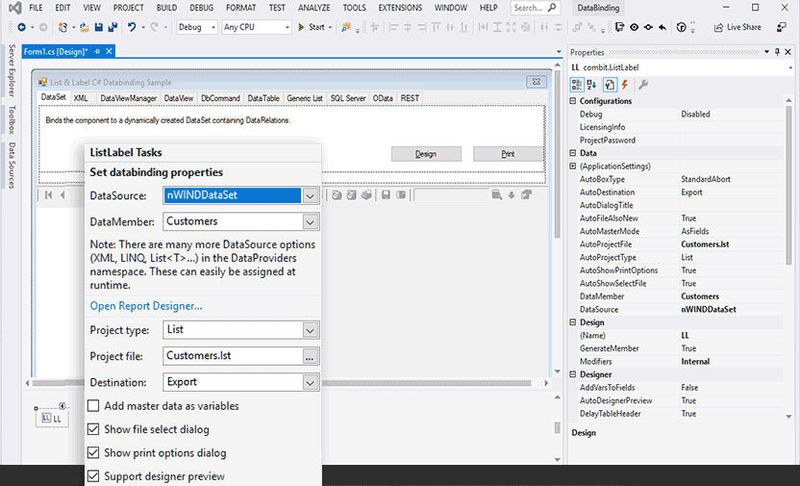800x486 pixels.
Task: Open the DataSource dropdown arrow
Action: pyautogui.click(x=310, y=196)
